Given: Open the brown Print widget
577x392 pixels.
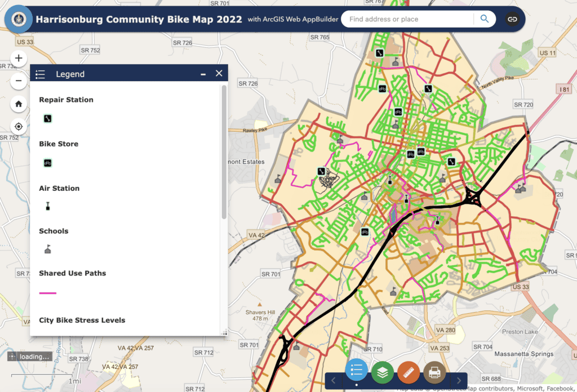Looking at the screenshot, I should click(434, 372).
